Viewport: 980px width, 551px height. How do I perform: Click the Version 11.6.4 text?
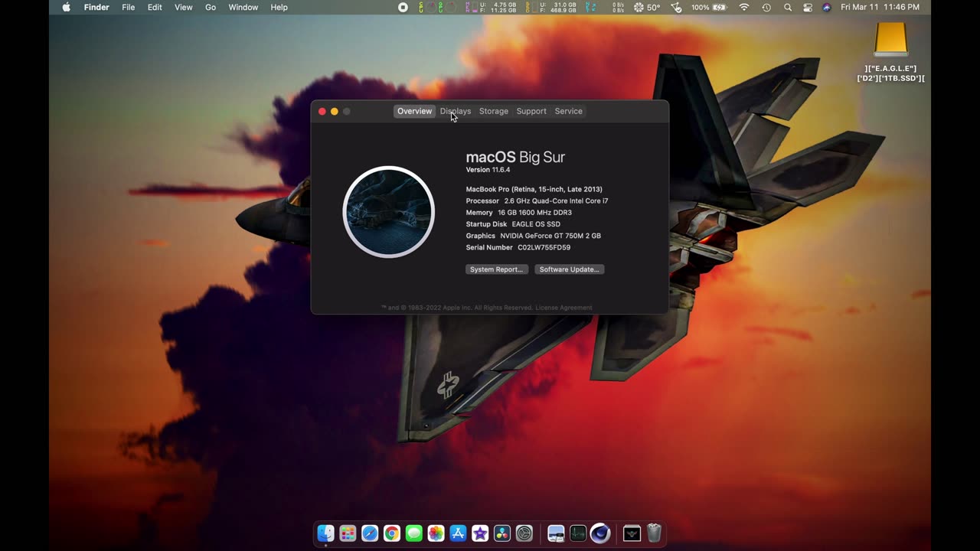pos(488,170)
